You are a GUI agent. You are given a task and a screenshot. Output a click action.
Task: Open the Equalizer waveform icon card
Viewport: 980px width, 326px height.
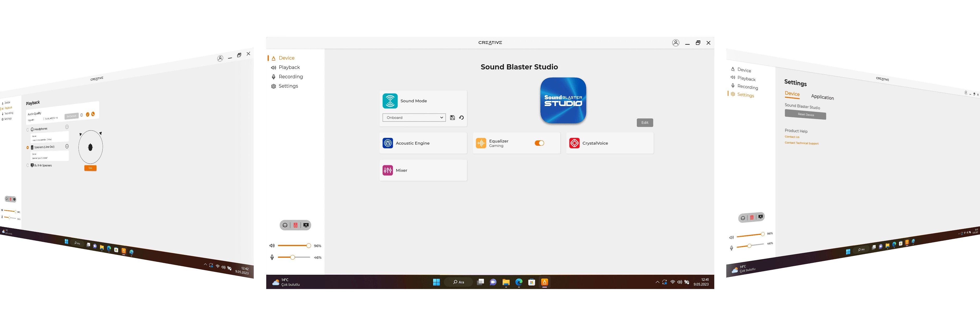[481, 143]
